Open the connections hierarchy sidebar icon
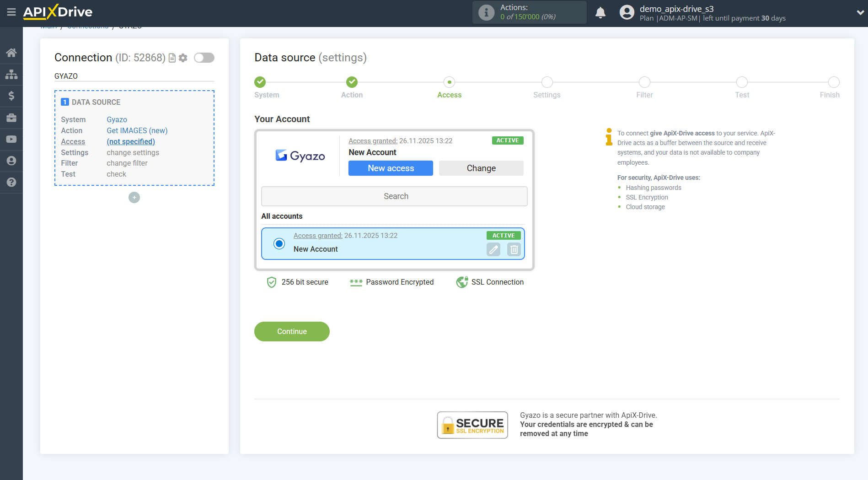 click(11, 74)
